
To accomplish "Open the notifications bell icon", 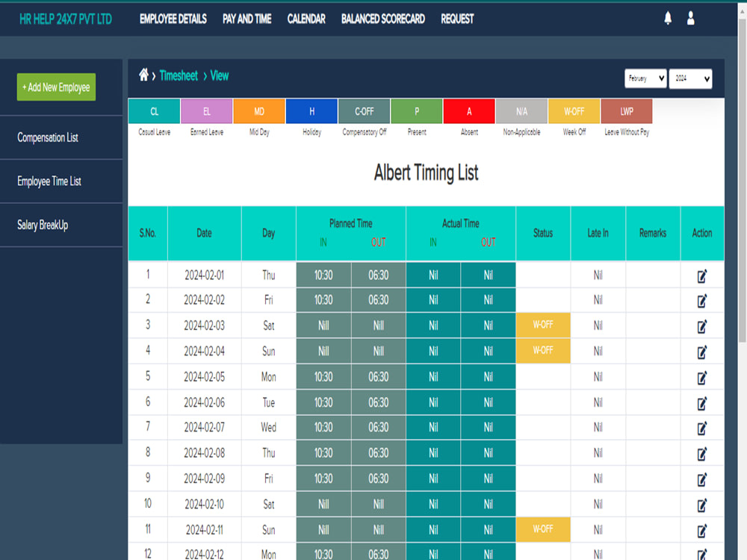I will 668,19.
